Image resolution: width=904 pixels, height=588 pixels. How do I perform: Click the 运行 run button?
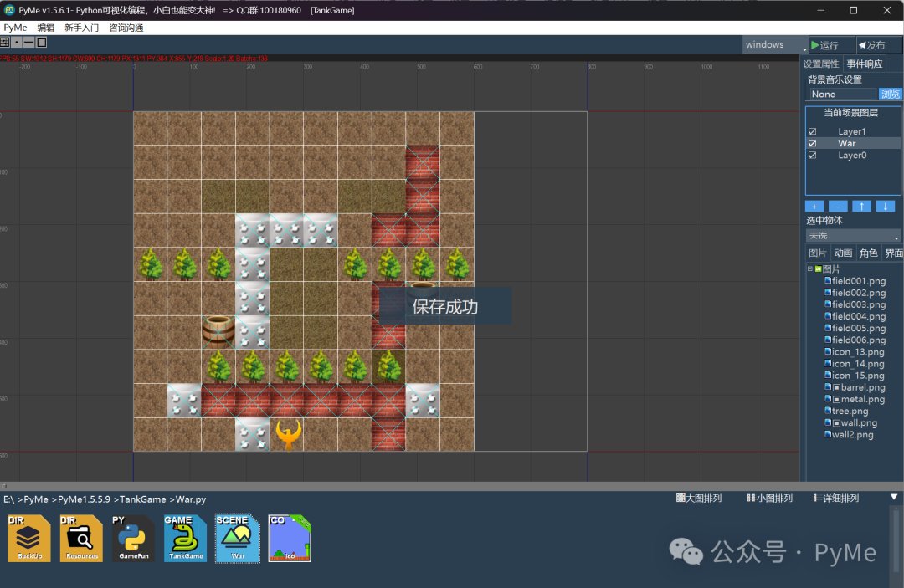click(x=831, y=45)
